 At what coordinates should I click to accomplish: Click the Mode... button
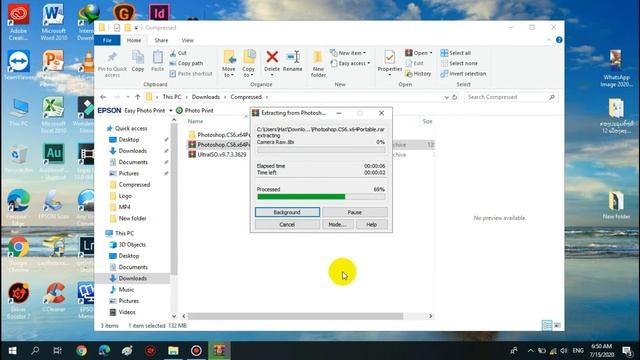coord(338,224)
